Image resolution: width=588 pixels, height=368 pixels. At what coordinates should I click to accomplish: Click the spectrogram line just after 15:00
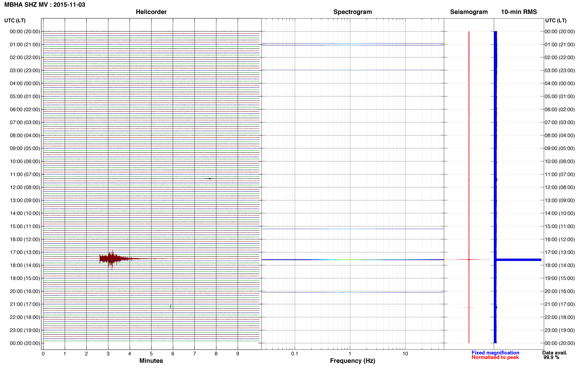click(x=353, y=229)
